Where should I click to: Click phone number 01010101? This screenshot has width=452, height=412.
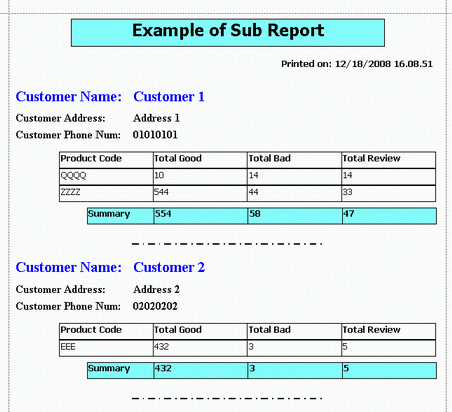pos(155,135)
